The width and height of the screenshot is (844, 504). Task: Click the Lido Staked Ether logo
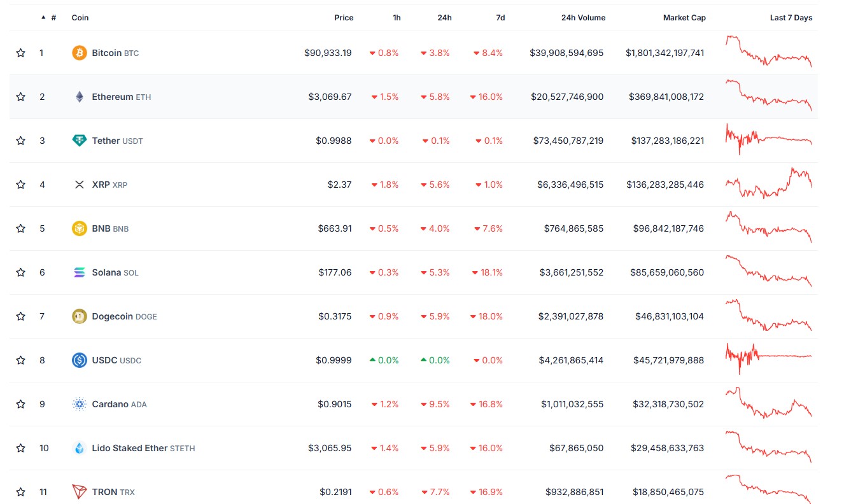coord(80,448)
